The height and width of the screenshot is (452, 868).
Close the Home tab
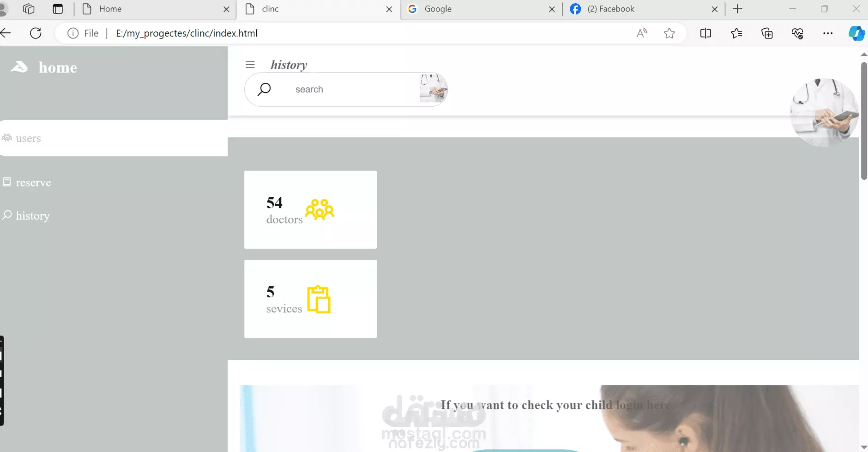click(226, 9)
